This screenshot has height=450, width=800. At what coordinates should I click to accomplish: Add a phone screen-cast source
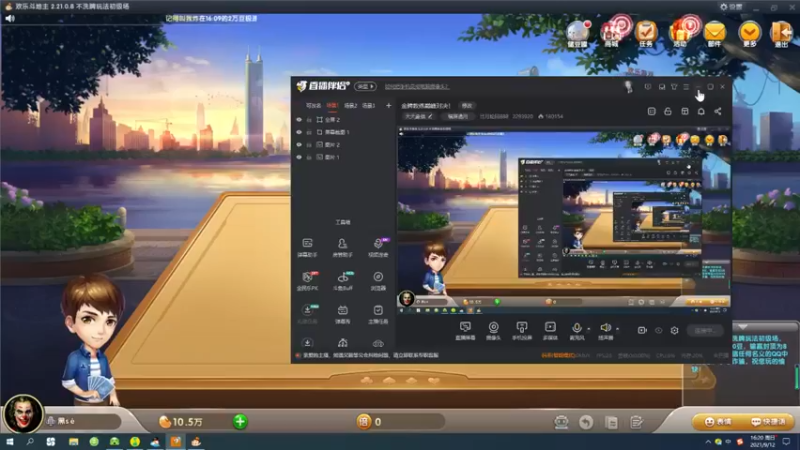(x=521, y=330)
